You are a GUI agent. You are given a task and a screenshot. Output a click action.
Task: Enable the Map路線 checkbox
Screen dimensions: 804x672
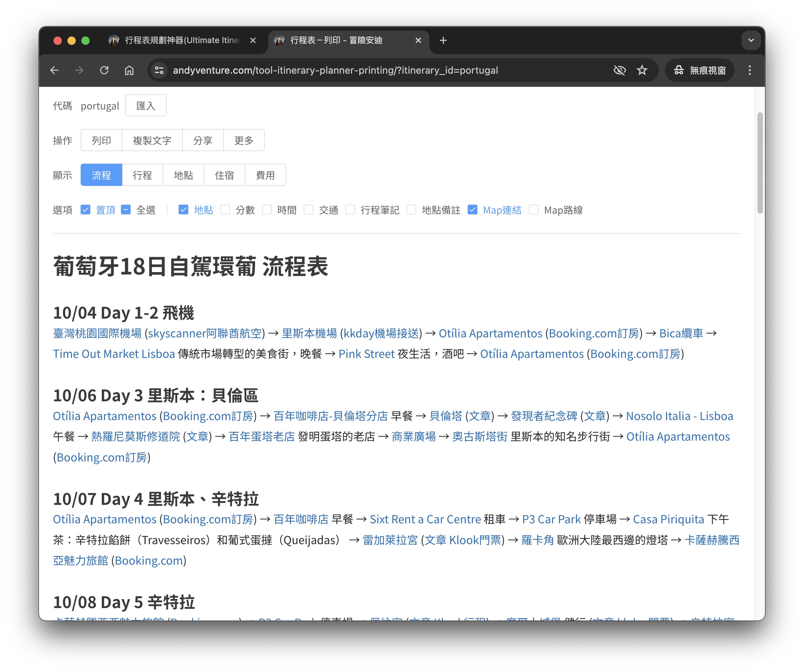533,210
